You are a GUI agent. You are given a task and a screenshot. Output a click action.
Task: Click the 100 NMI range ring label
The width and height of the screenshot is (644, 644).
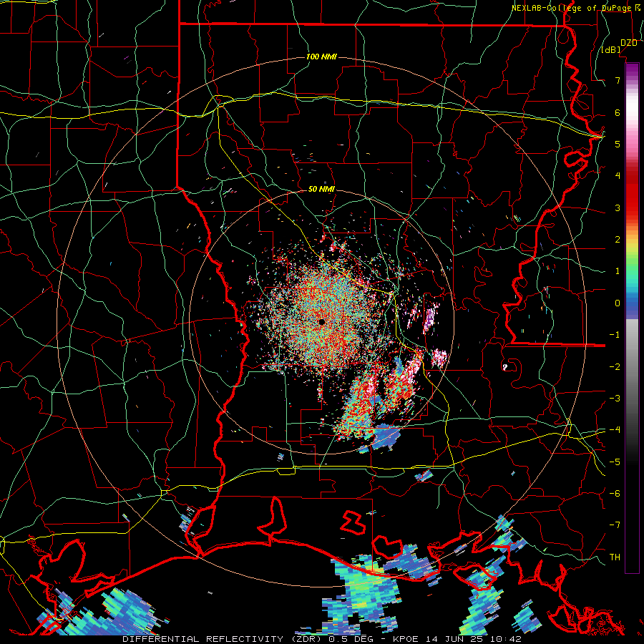pos(321,57)
